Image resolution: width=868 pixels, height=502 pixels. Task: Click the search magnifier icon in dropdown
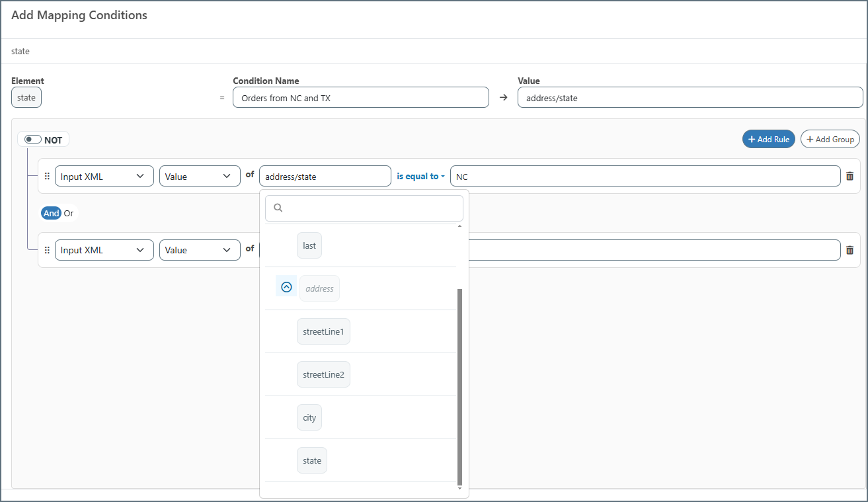click(x=278, y=208)
